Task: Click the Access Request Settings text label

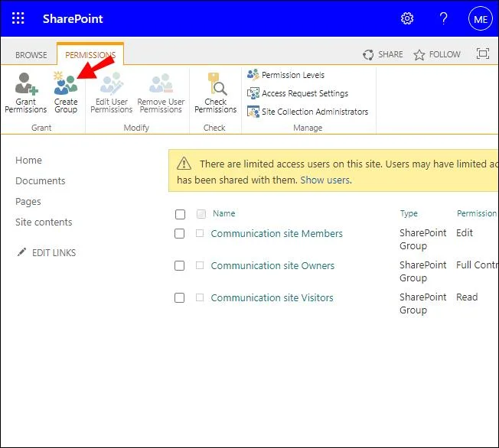Action: (305, 93)
